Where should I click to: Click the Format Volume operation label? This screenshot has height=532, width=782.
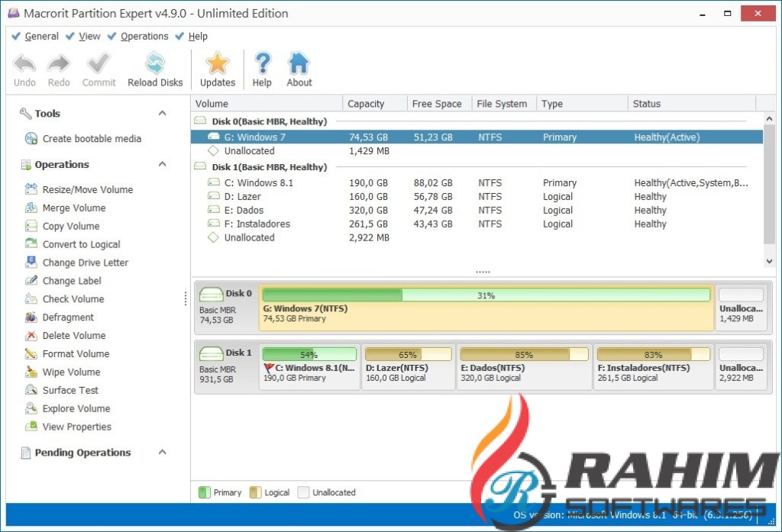76,353
